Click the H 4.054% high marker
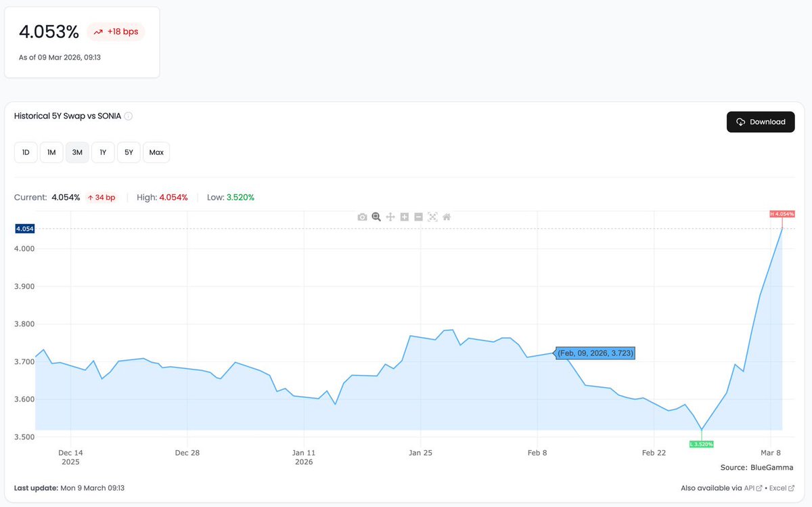The width and height of the screenshot is (812, 507). coord(782,214)
